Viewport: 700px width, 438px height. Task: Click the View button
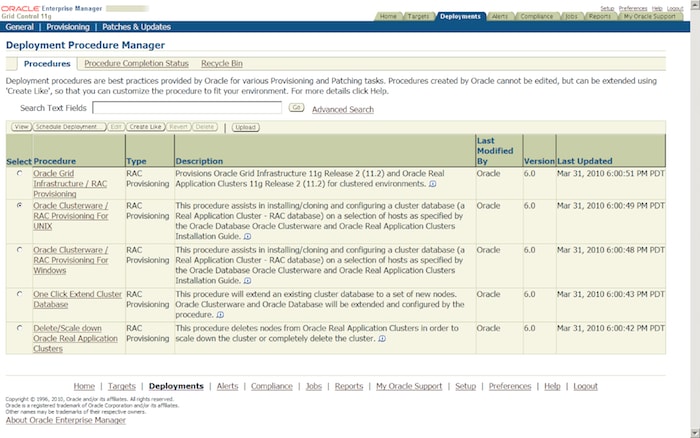tap(21, 127)
